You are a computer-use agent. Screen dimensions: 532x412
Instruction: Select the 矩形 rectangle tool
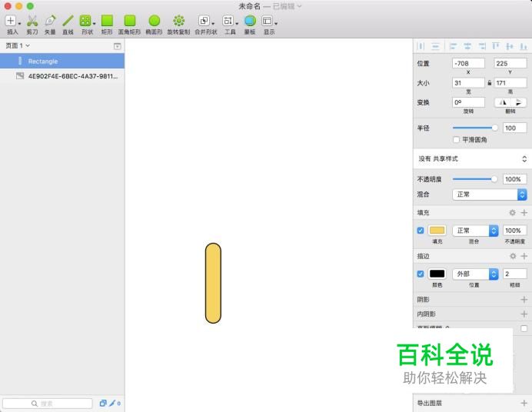point(107,25)
